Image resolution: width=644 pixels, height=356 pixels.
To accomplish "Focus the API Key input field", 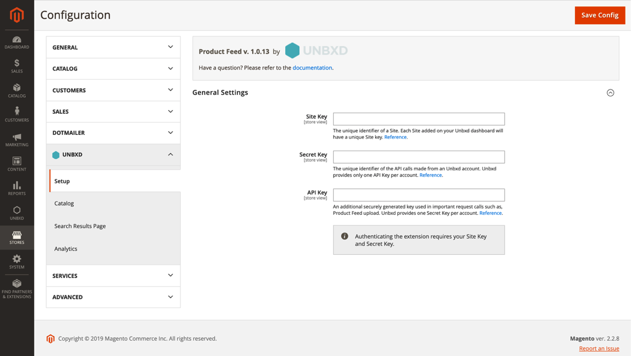I will click(x=419, y=195).
